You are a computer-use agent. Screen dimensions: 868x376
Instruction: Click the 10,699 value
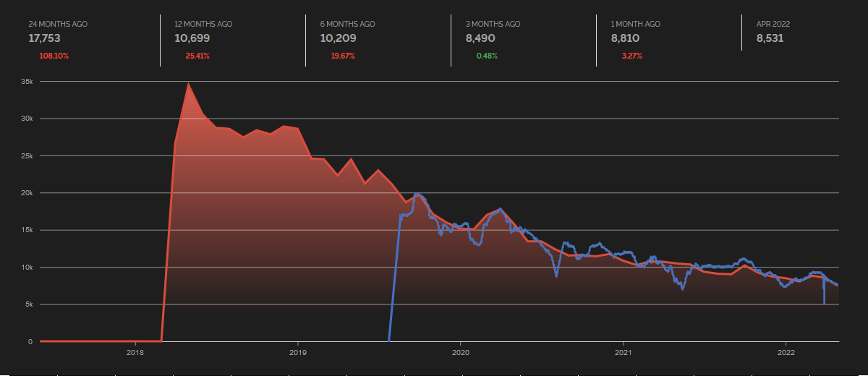[190, 38]
